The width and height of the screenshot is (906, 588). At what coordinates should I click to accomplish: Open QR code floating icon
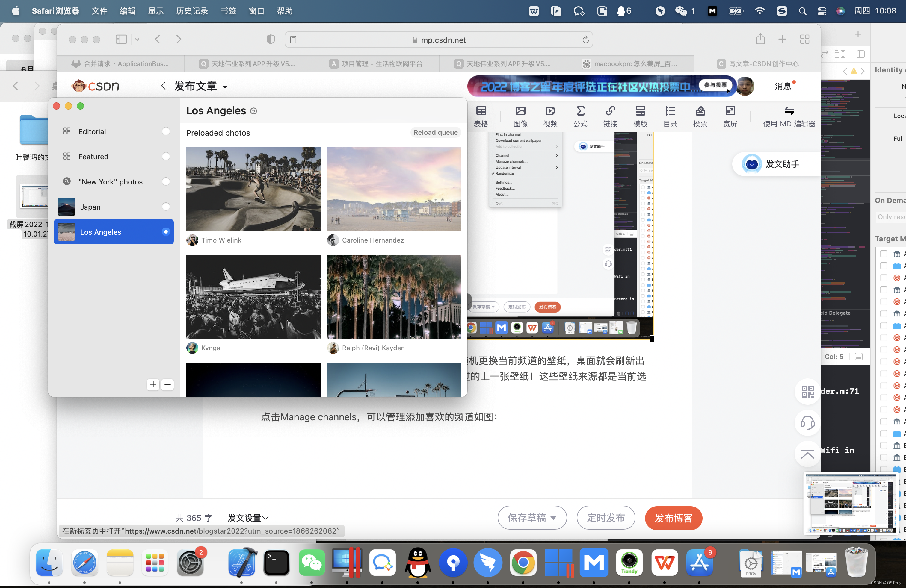(807, 391)
